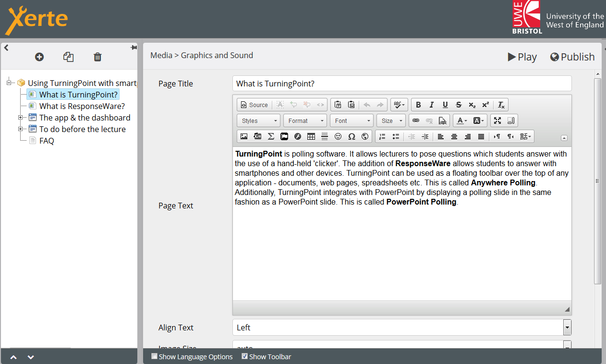This screenshot has width=606, height=364.
Task: Maximize the editor with the fullscreen icon
Action: 497,121
